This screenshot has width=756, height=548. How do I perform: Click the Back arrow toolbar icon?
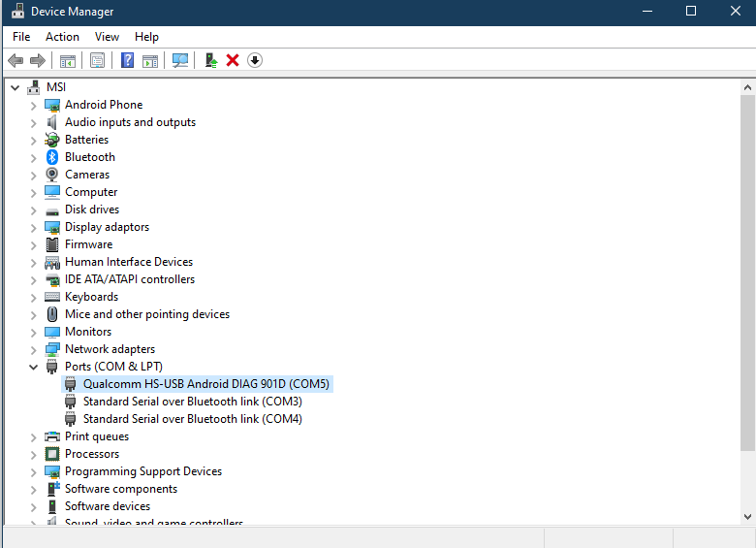click(x=16, y=61)
